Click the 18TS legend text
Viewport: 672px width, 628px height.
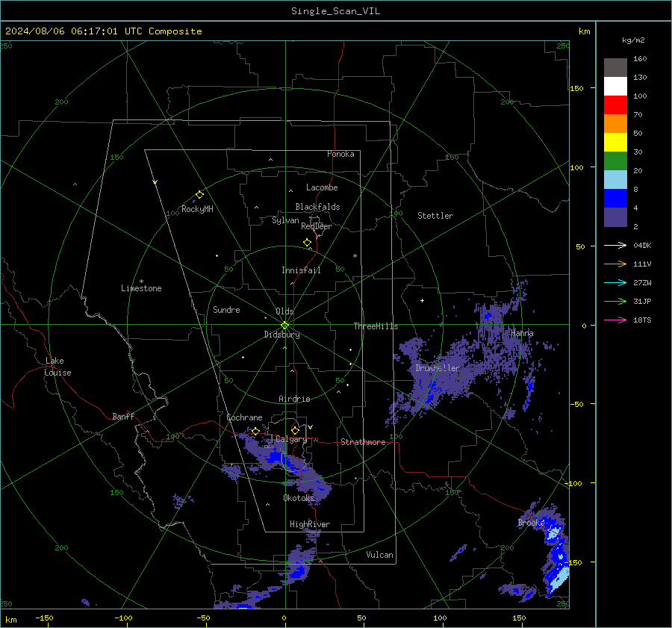[x=642, y=320]
